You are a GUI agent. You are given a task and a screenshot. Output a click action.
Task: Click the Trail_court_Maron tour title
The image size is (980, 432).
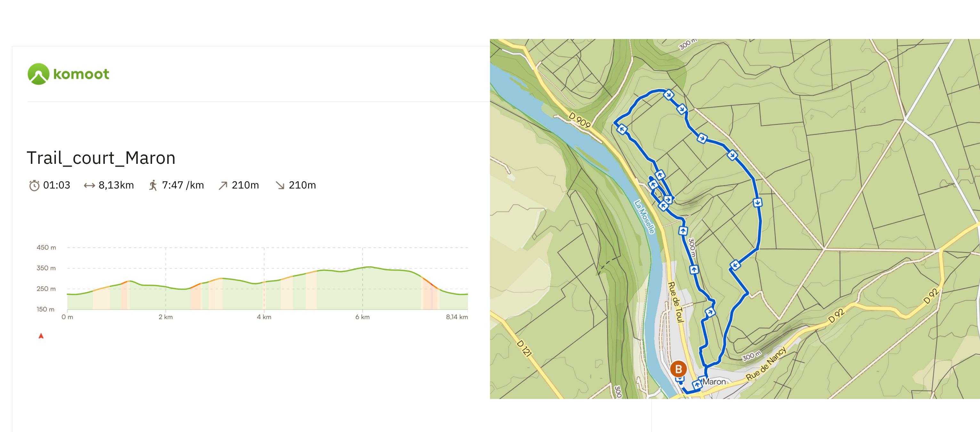(x=101, y=158)
